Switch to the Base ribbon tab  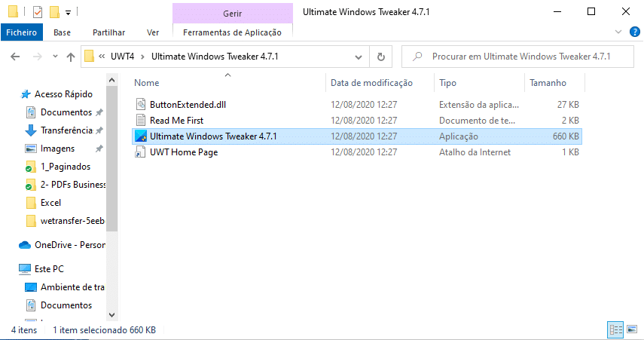(x=62, y=32)
